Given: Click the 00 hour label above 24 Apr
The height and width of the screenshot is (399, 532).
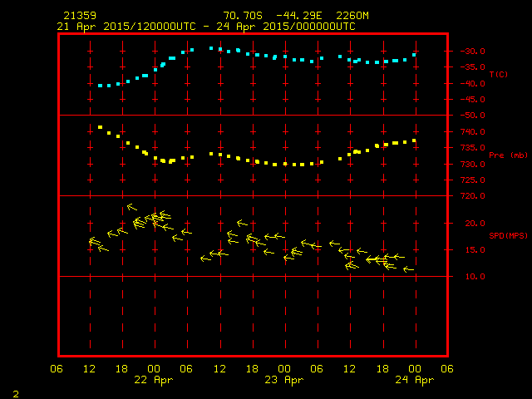Looking at the screenshot, I should coord(415,369).
